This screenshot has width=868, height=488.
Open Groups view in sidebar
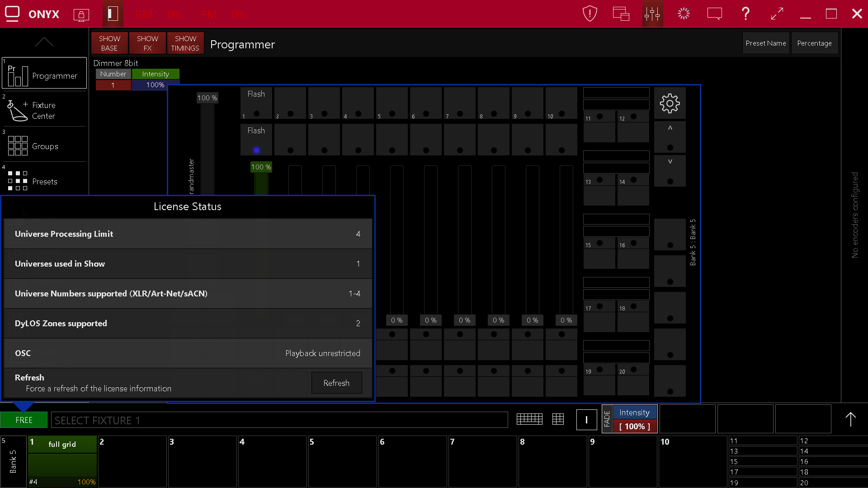tap(44, 146)
